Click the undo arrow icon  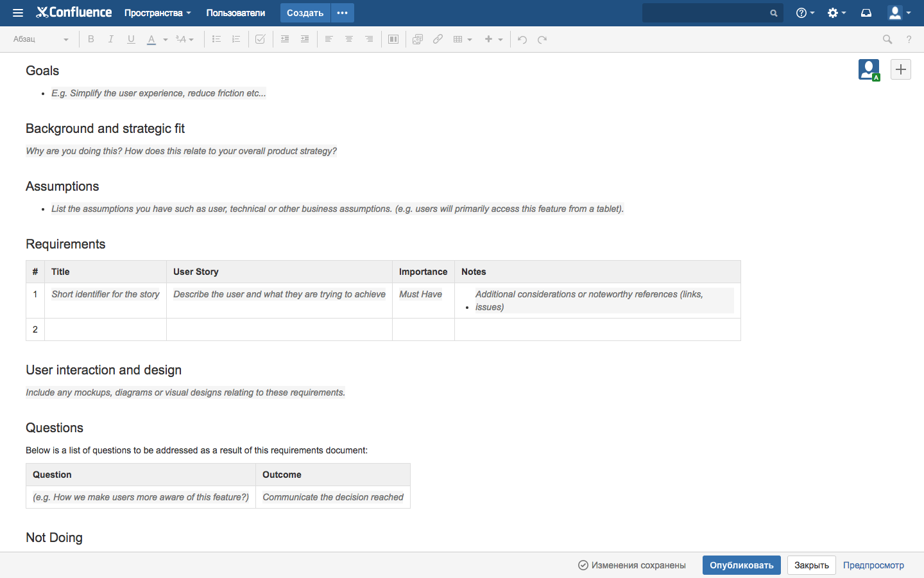coord(522,39)
